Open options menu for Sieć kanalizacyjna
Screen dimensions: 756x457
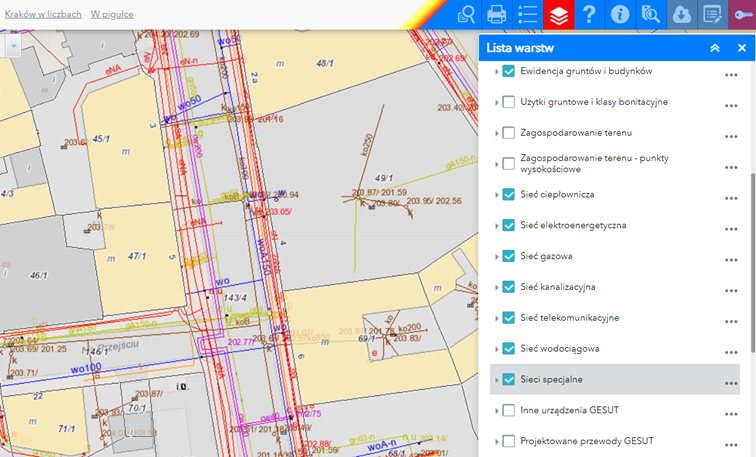click(731, 291)
